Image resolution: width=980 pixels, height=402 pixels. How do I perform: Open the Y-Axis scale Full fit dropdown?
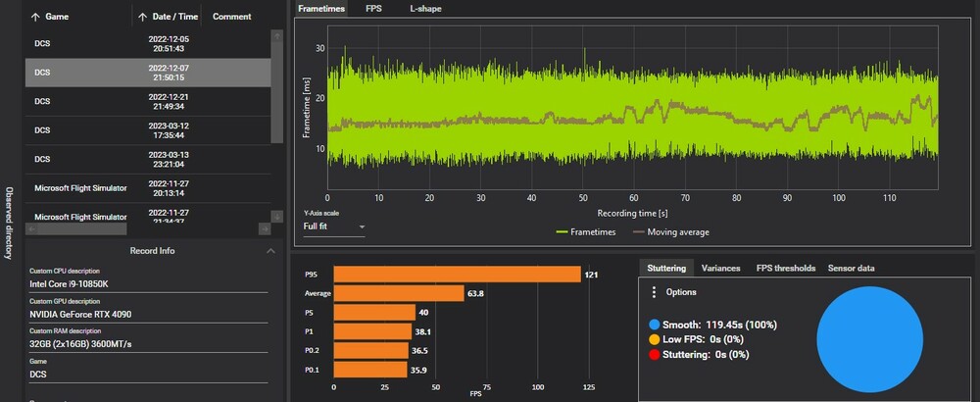(x=334, y=226)
